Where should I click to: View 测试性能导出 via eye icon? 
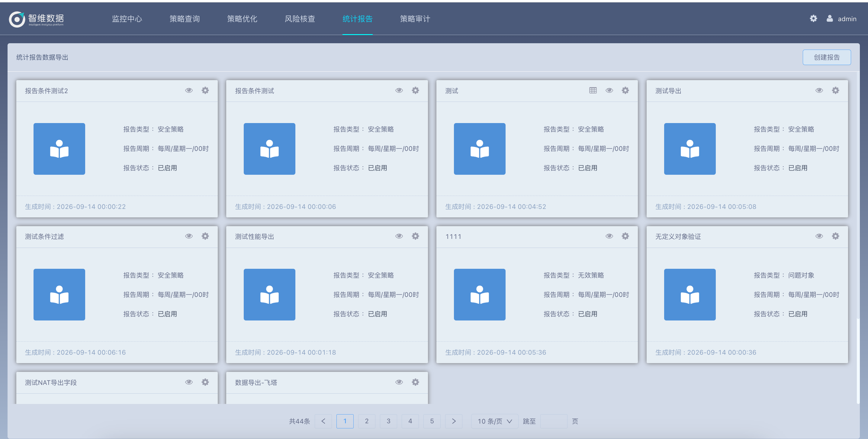(399, 236)
